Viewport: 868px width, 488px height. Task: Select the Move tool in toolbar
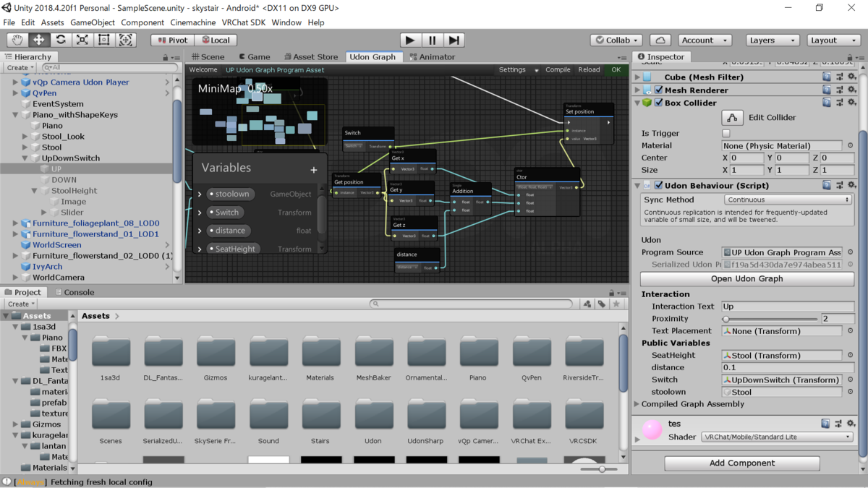pyautogui.click(x=39, y=40)
